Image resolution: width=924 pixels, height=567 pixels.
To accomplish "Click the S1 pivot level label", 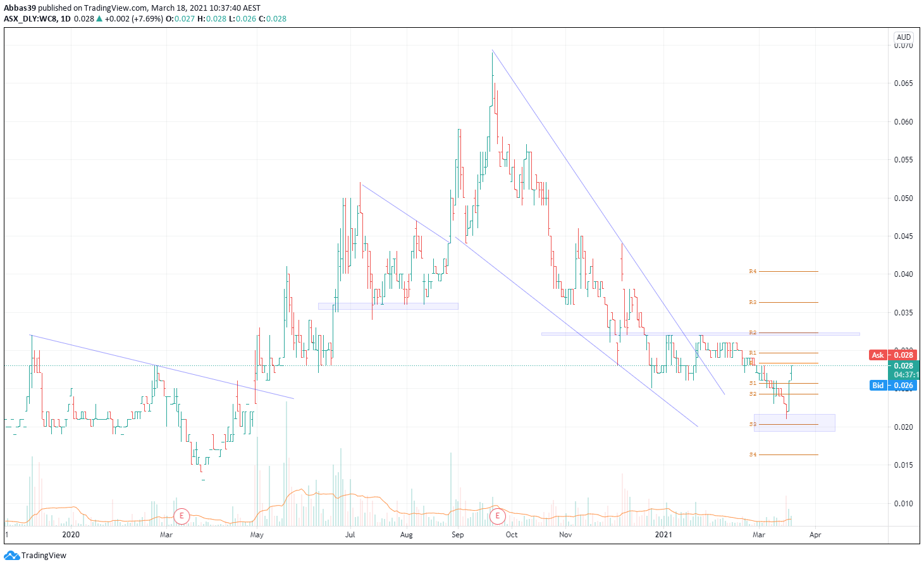I will click(753, 383).
